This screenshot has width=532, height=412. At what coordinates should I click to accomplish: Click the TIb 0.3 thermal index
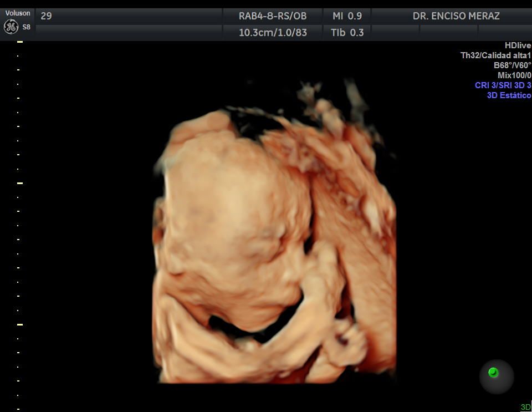(347, 33)
